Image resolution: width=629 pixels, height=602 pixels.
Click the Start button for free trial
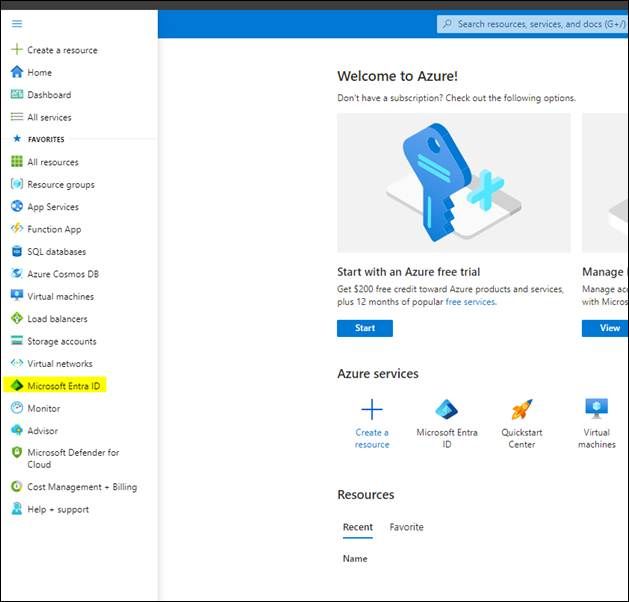365,328
